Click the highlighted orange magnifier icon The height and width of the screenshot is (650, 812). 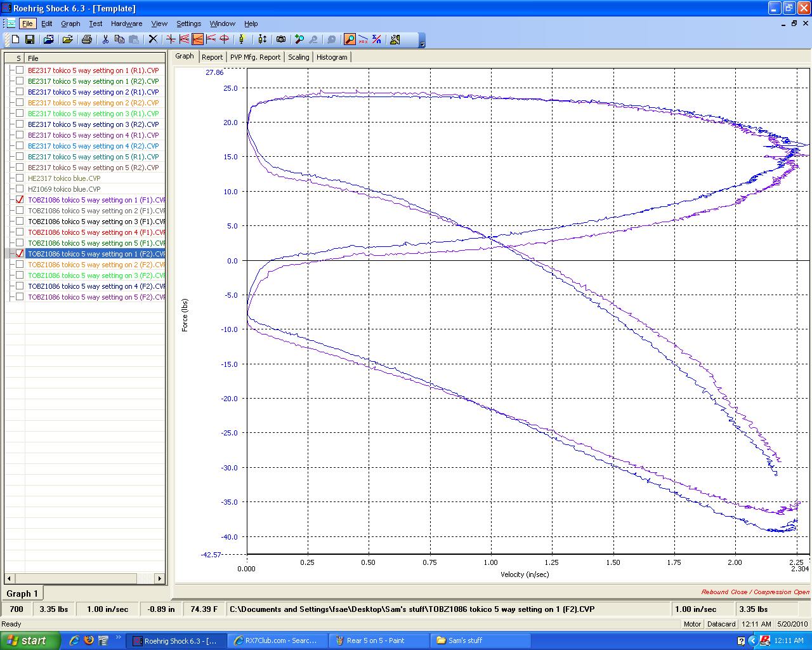click(349, 39)
